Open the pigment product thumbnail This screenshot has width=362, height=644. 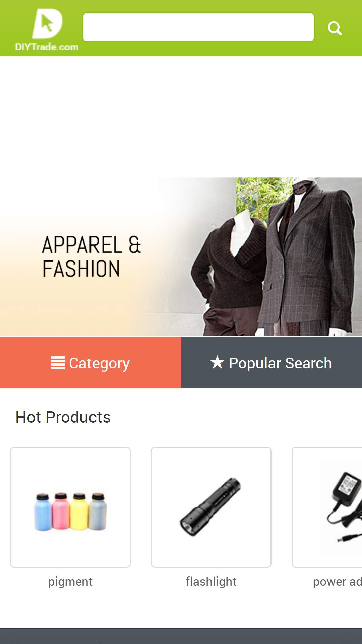pyautogui.click(x=70, y=507)
